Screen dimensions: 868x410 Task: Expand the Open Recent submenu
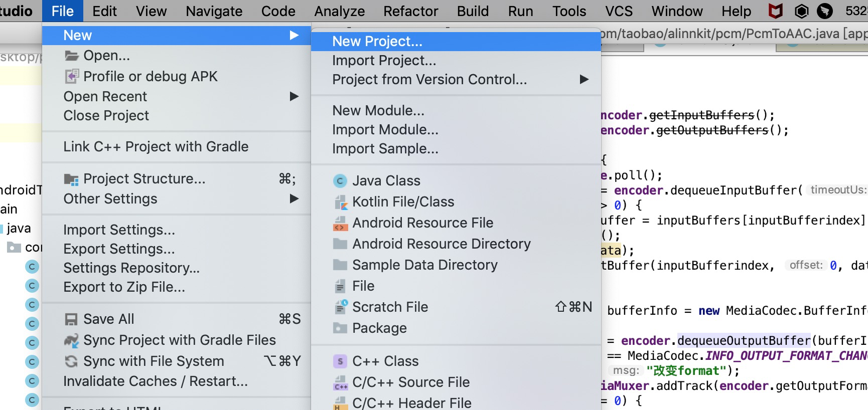[x=294, y=97]
